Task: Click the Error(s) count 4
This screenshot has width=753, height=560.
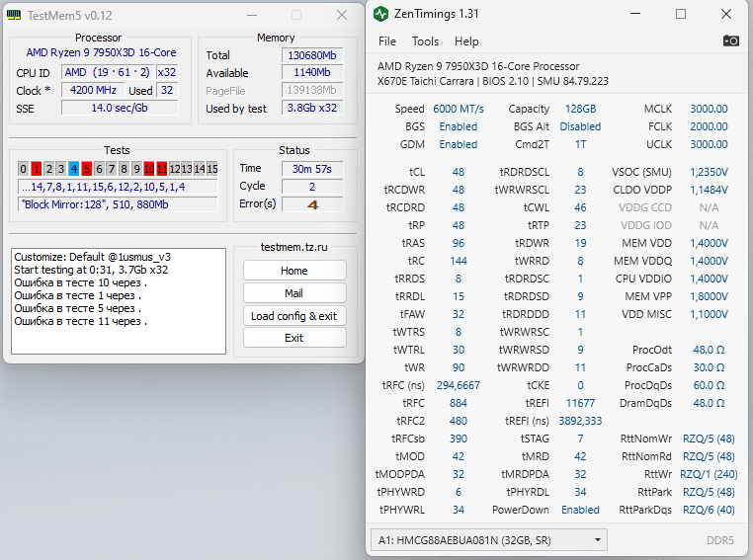Action: click(312, 204)
